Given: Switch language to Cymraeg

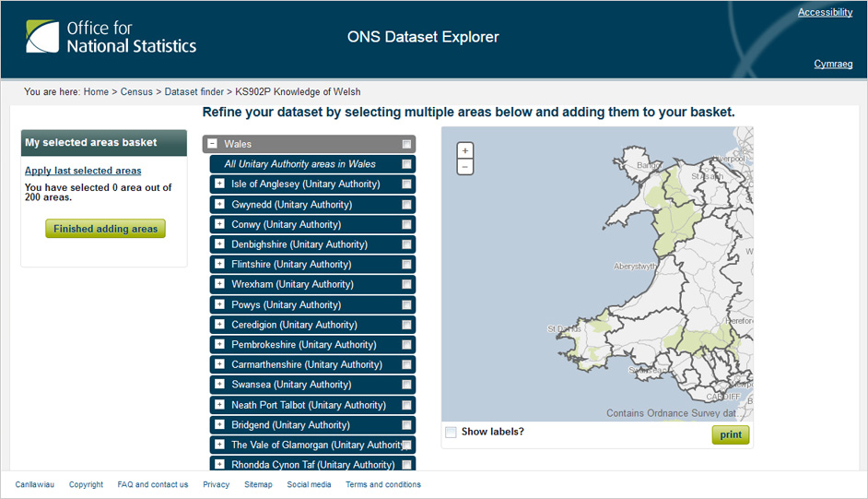Looking at the screenshot, I should click(833, 64).
